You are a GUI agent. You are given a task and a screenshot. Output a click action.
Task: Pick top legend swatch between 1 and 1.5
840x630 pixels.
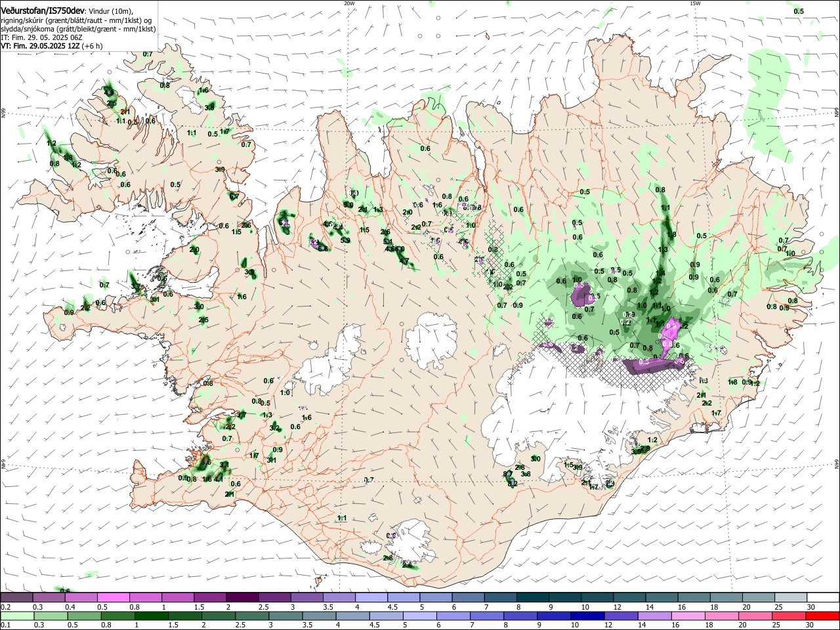point(178,598)
